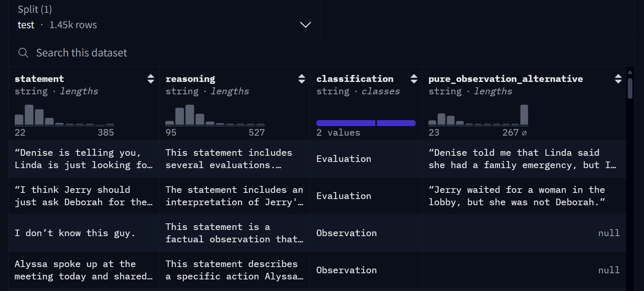The image size is (644, 291).
Task: Sort by the classification column
Action: tap(414, 79)
